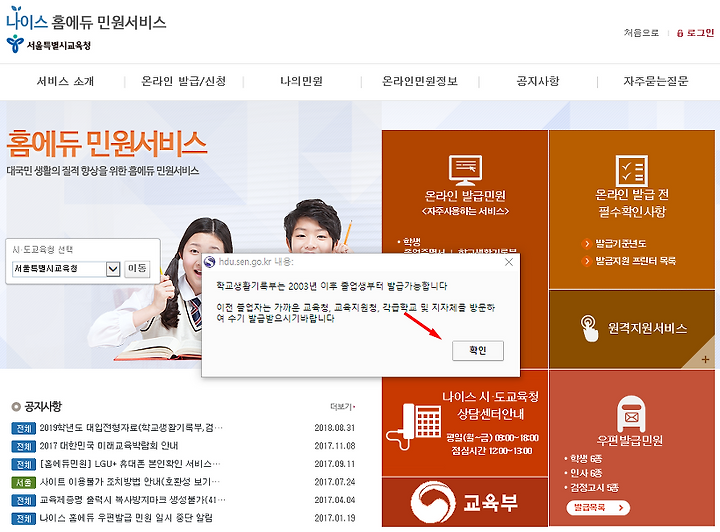This screenshot has width=720, height=532.
Task: Open the 2017 대한민국 미래교육박람회 안내 notice
Action: click(x=109, y=446)
